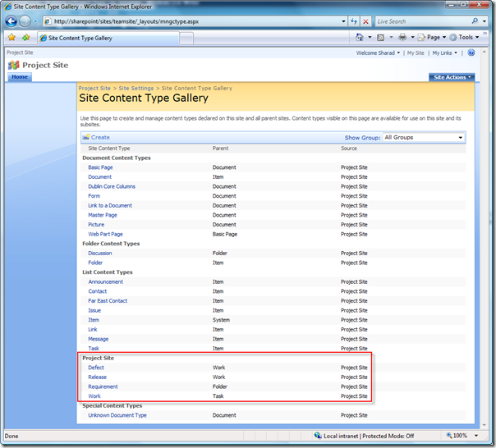Image resolution: width=496 pixels, height=448 pixels.
Task: Open the Welcome Sharad user menu
Action: pyautogui.click(x=378, y=53)
